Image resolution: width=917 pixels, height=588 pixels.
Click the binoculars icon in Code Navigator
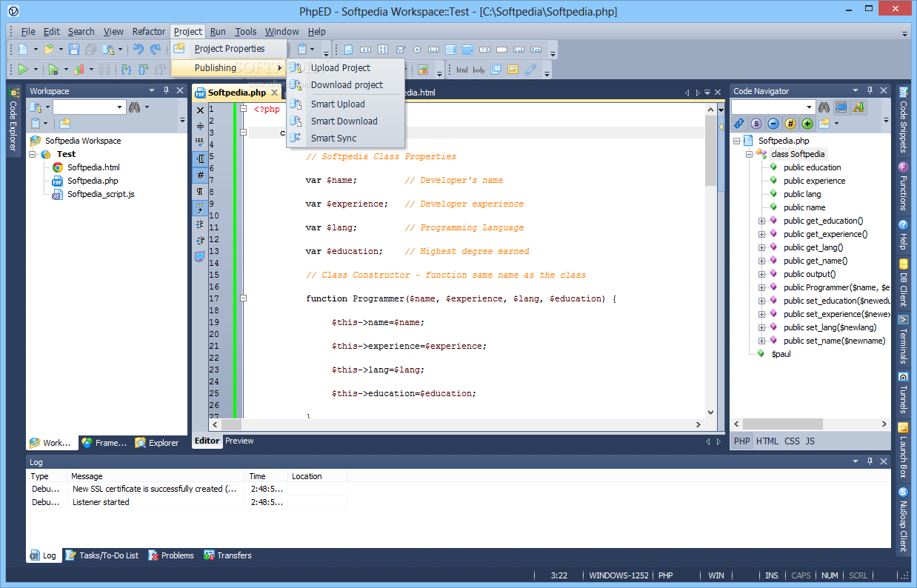point(824,107)
